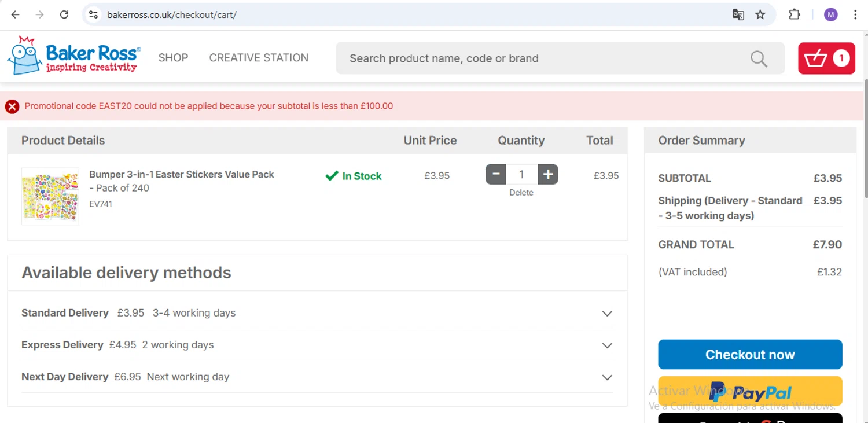868x423 pixels.
Task: Open the Chrome profile avatar
Action: click(x=831, y=14)
